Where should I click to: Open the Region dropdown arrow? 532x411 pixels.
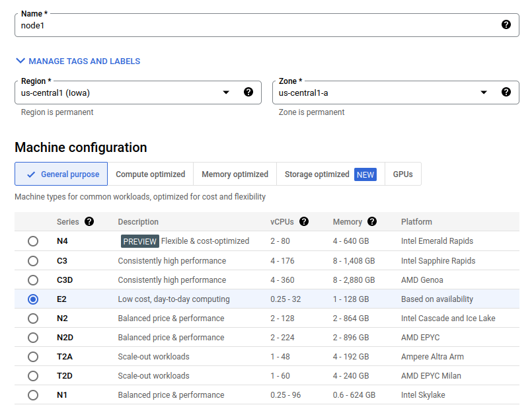tap(226, 93)
